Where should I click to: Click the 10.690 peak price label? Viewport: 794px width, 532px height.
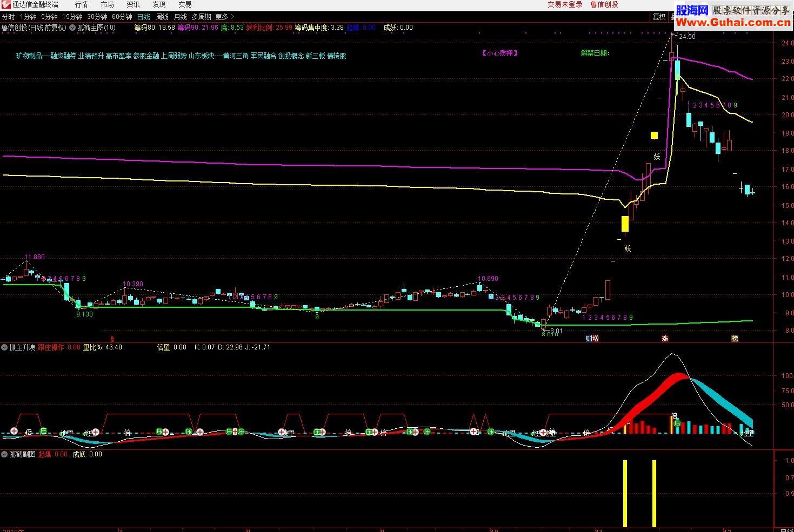click(x=488, y=279)
